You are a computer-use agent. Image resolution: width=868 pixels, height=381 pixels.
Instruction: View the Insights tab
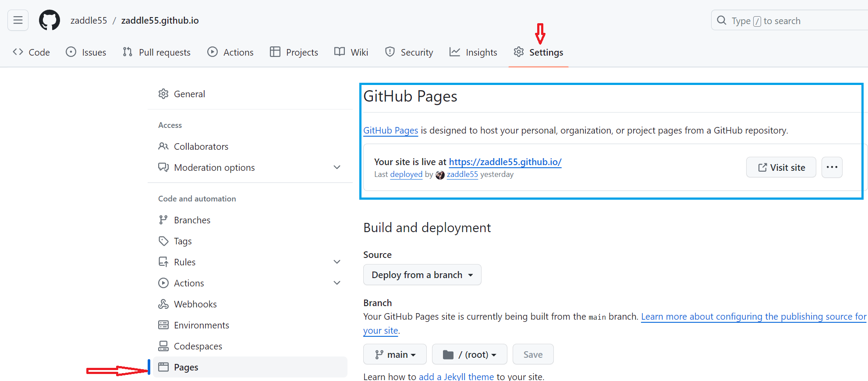click(x=473, y=52)
